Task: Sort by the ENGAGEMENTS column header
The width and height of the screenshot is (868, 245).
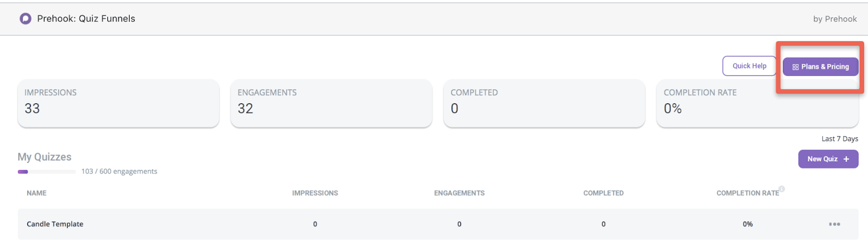Action: pyautogui.click(x=459, y=193)
